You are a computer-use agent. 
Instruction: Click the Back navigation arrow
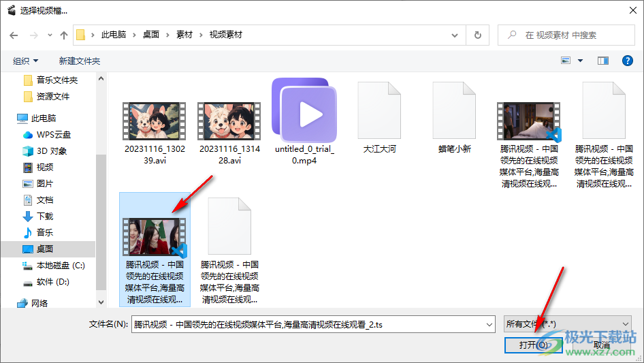pos(14,35)
